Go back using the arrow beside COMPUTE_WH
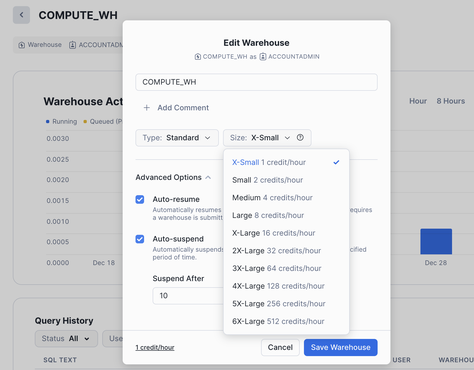This screenshot has height=370, width=474. point(21,15)
